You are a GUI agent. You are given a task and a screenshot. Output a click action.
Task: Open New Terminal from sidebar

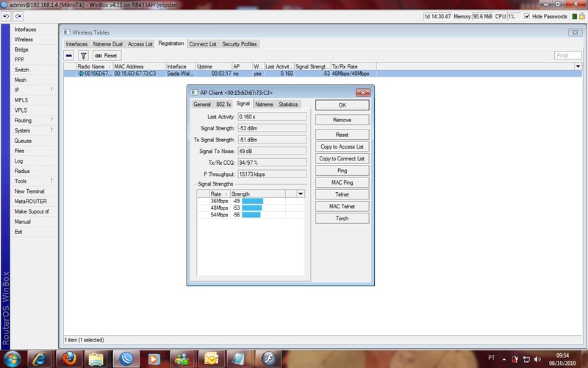coord(29,191)
